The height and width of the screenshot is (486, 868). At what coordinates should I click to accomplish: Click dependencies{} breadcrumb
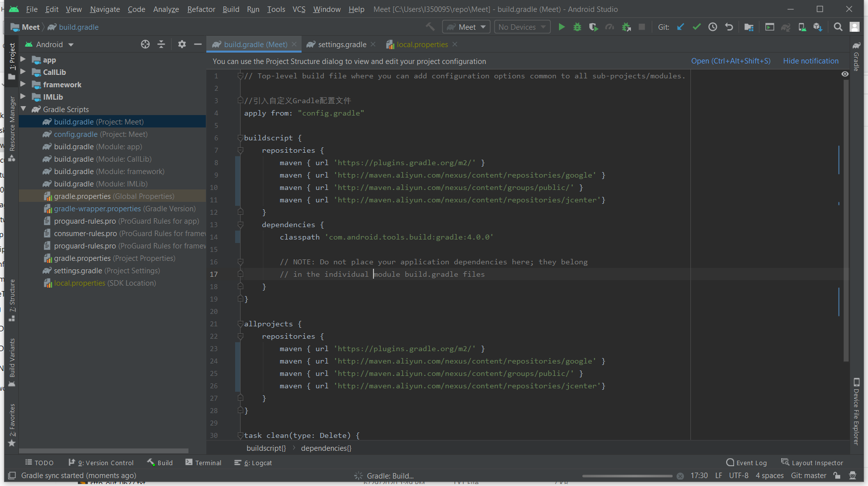tap(326, 448)
